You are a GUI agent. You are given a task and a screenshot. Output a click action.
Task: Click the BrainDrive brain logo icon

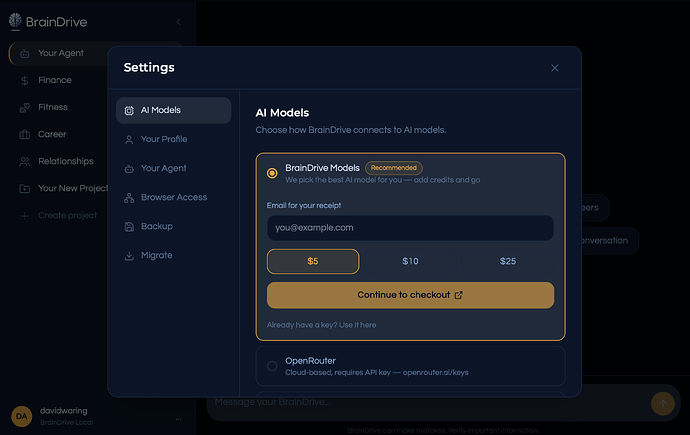(x=15, y=21)
